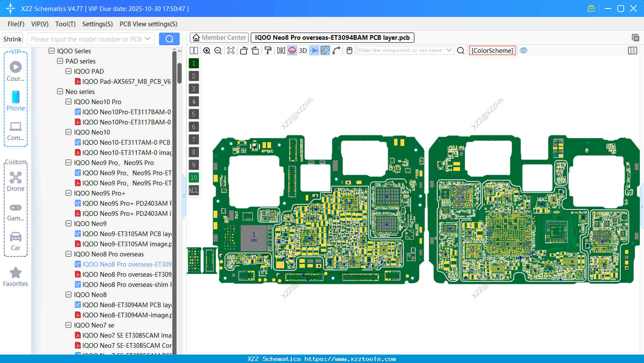Click the Member Center button
644x363 pixels.
(x=219, y=37)
